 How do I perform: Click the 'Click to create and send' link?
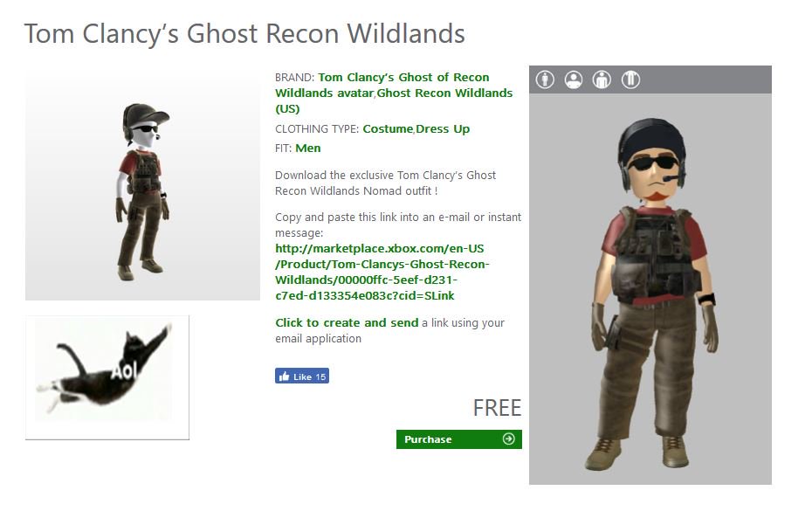(347, 322)
